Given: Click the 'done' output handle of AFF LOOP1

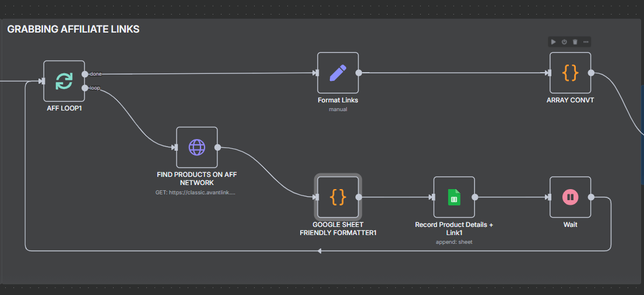Looking at the screenshot, I should click(85, 74).
